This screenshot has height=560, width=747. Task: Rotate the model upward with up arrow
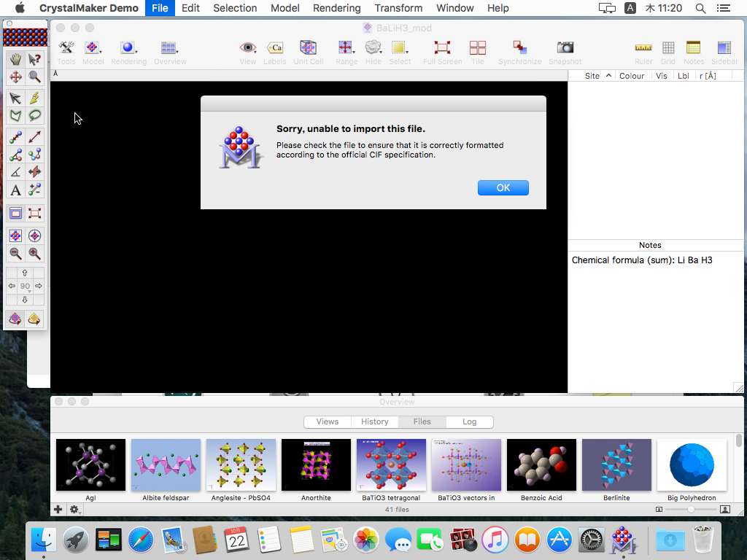pyautogui.click(x=25, y=273)
